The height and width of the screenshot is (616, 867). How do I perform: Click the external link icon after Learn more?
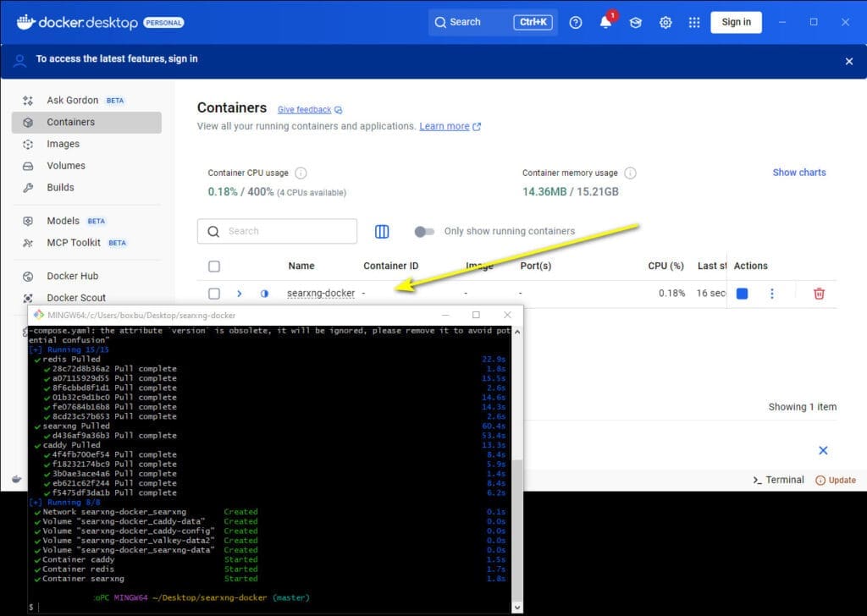[x=477, y=127]
